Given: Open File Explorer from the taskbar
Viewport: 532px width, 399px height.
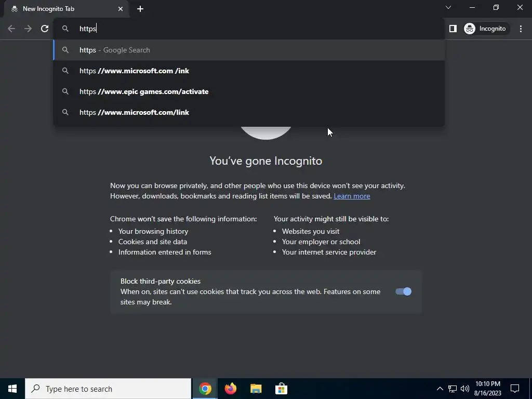Looking at the screenshot, I should [256, 389].
